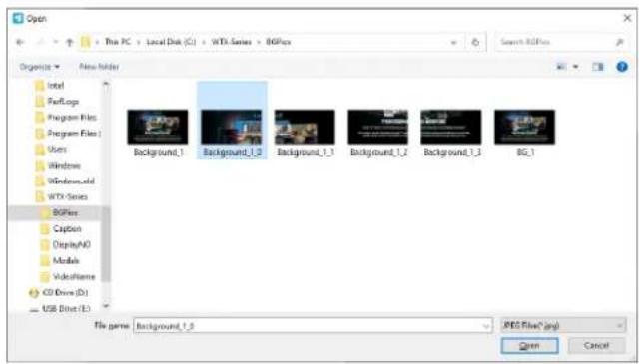Image resolution: width=639 pixels, height=364 pixels.
Task: Select first Program Files folder
Action: [x=66, y=118]
